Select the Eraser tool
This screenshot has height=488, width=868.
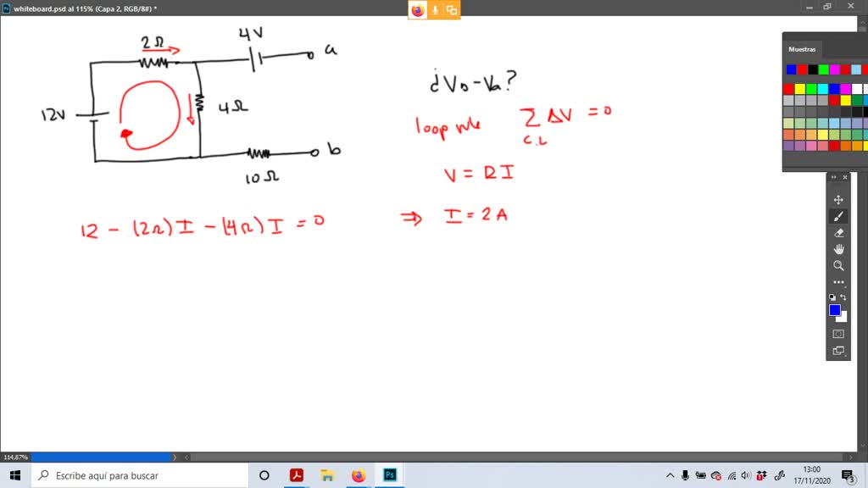(x=838, y=233)
